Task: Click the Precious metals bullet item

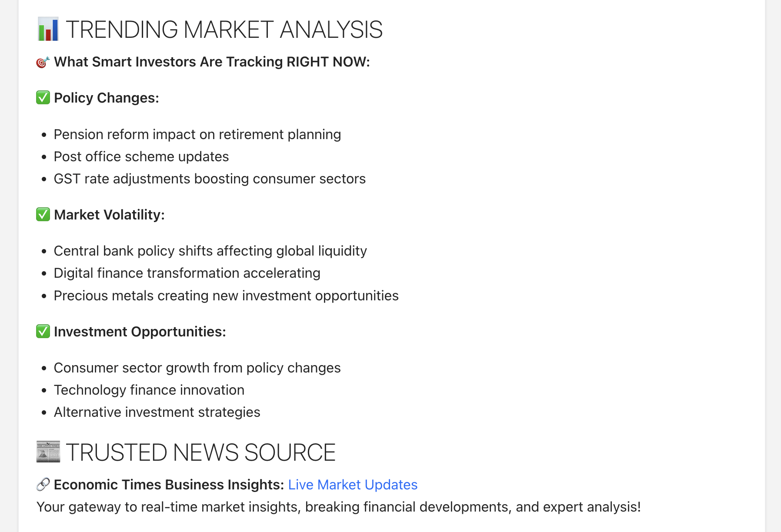Action: point(226,296)
